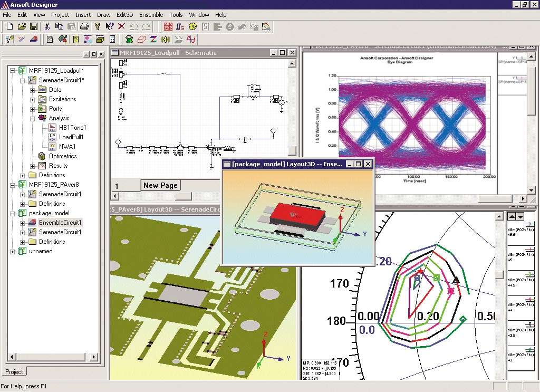The width and height of the screenshot is (540, 392).
Task: Open the Project menu
Action: coord(60,15)
